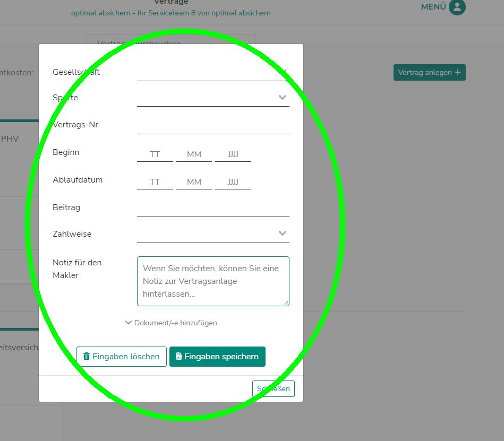The image size is (504, 441).
Task: Click the save file icon in Eingaben speichern
Action: tap(179, 356)
